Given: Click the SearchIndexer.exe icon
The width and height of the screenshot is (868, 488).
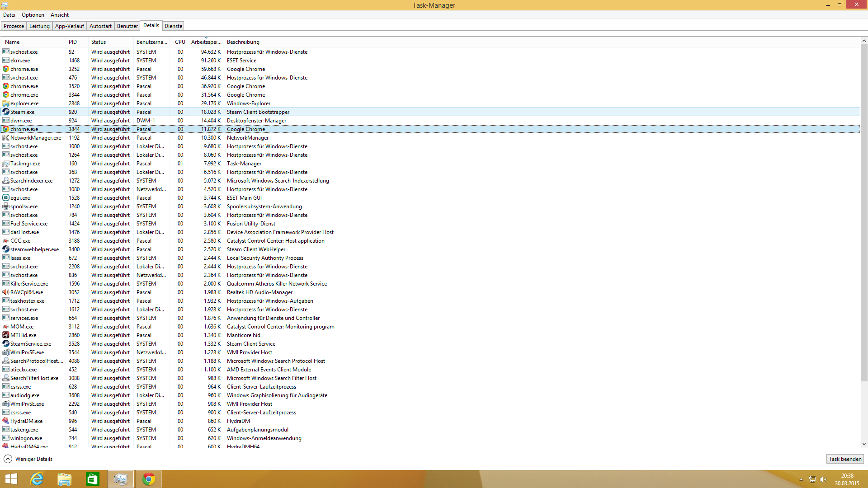Looking at the screenshot, I should (6, 180).
